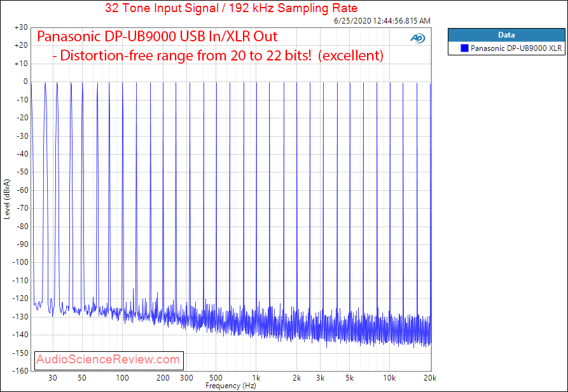Screen dimensions: 568x392
Task: Click the 20k frequency axis tick label
Action: tap(431, 378)
